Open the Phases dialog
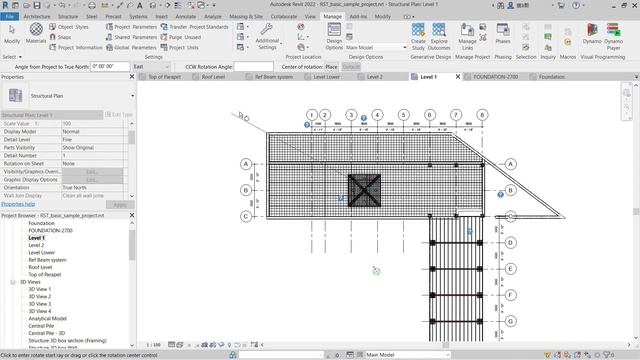The image size is (640, 360). pyautogui.click(x=503, y=34)
